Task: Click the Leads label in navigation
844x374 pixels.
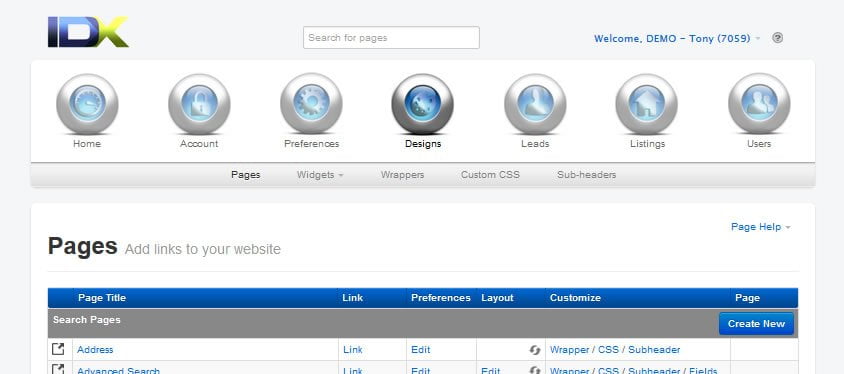Action: [535, 144]
